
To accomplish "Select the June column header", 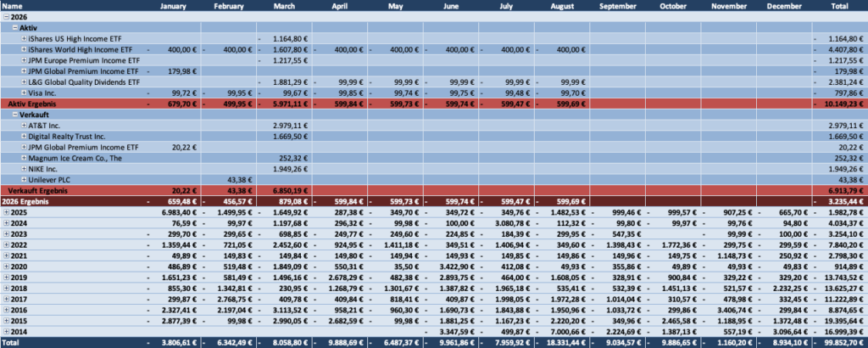I will click(451, 6).
